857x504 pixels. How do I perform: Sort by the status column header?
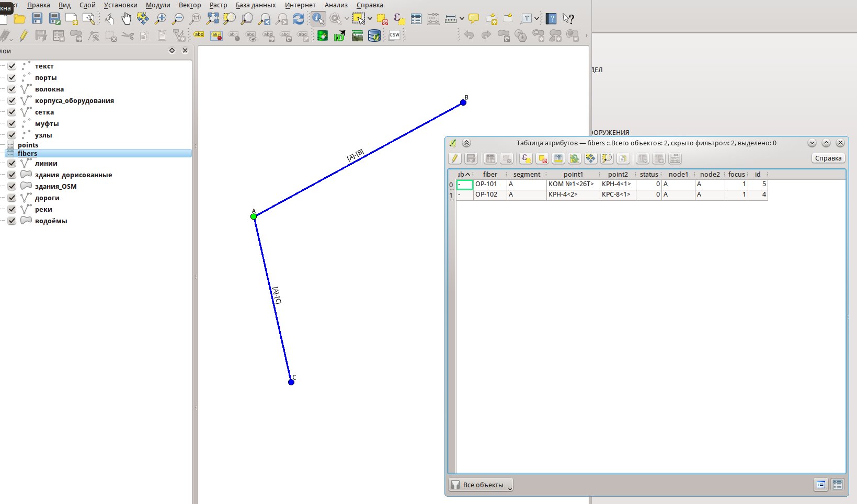coord(649,174)
